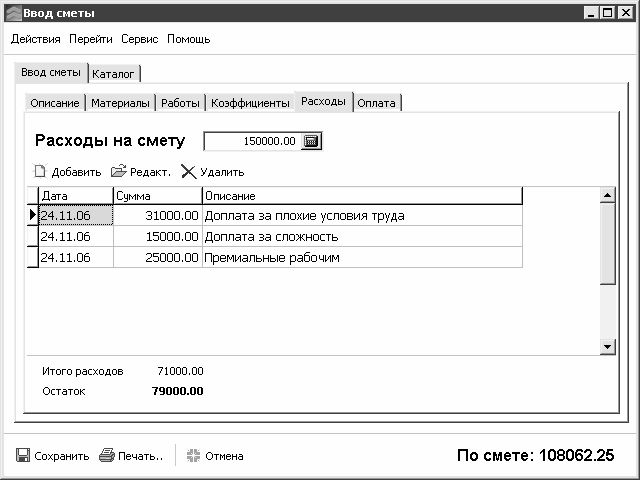Maximize the Ввод сметы window
The image size is (640, 480).
point(607,13)
